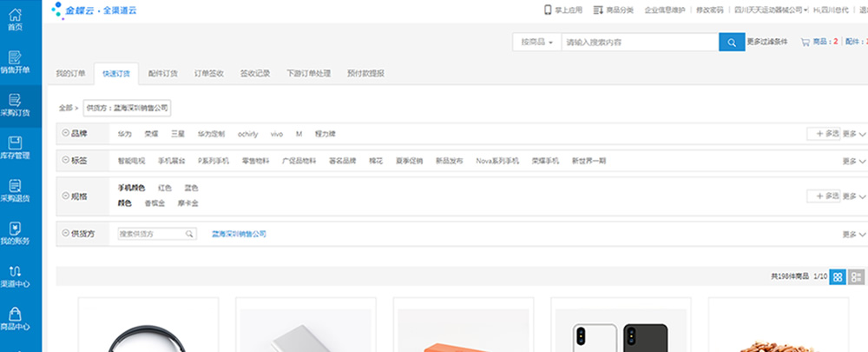Select color 香槟金
The image size is (868, 352).
click(155, 203)
